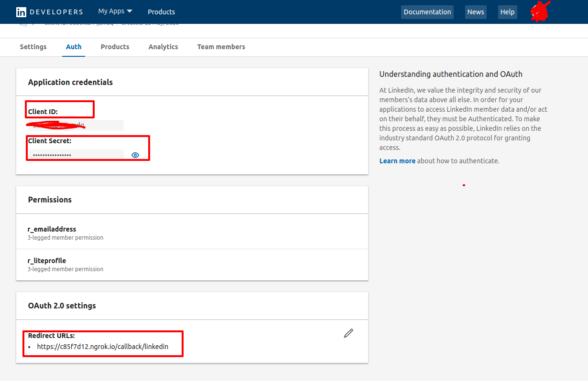Screen dimensions: 588x381
Task: Open the Help menu
Action: click(x=507, y=12)
